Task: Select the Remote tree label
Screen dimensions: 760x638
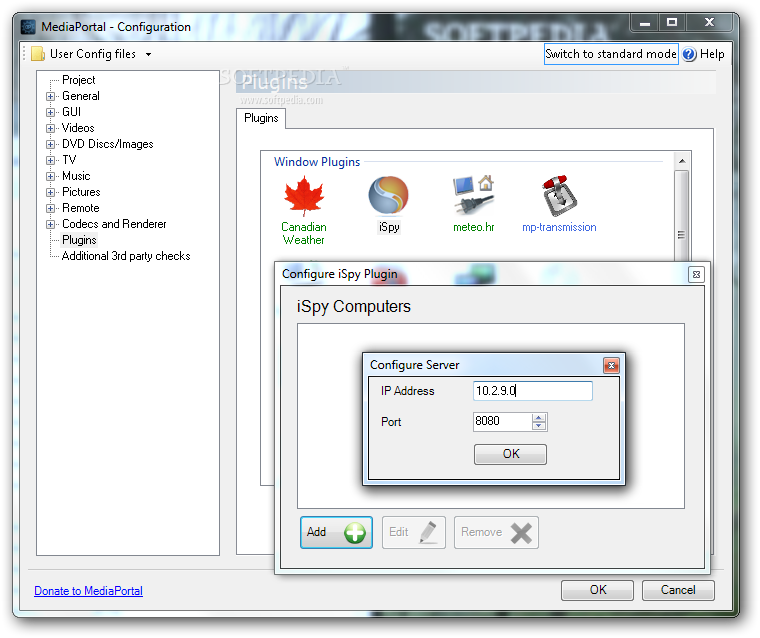Action: pos(80,208)
